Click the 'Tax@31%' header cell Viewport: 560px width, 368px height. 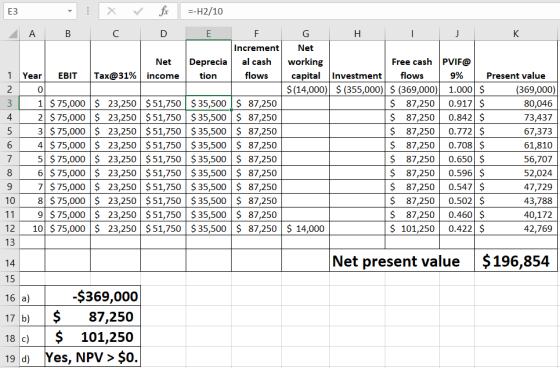point(115,61)
